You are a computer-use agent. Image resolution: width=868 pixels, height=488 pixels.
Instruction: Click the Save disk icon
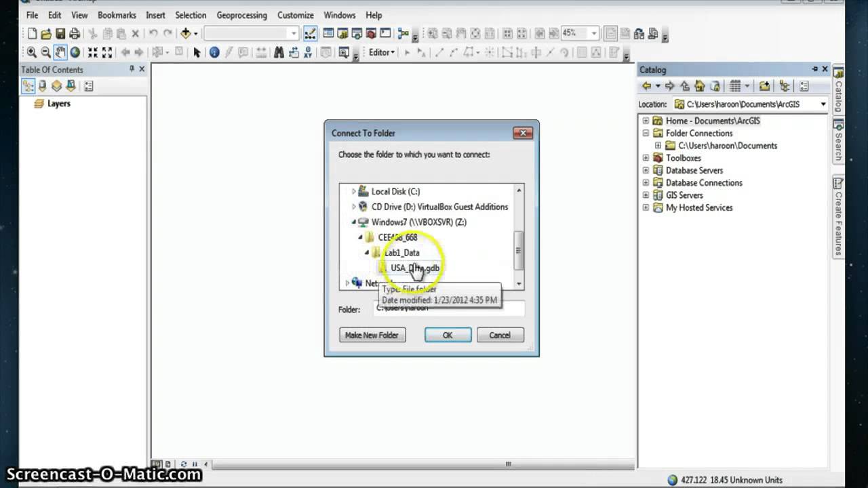coord(60,33)
